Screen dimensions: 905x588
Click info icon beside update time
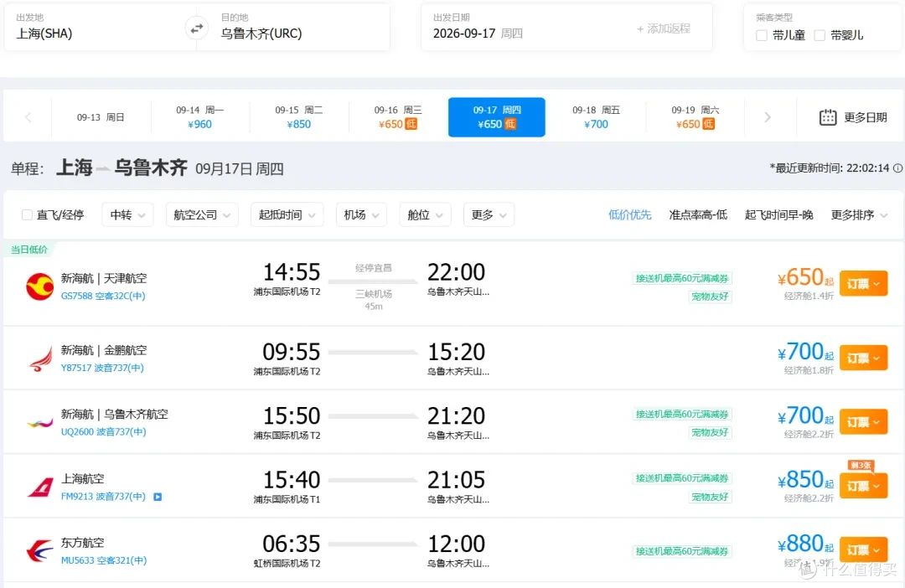click(x=897, y=168)
